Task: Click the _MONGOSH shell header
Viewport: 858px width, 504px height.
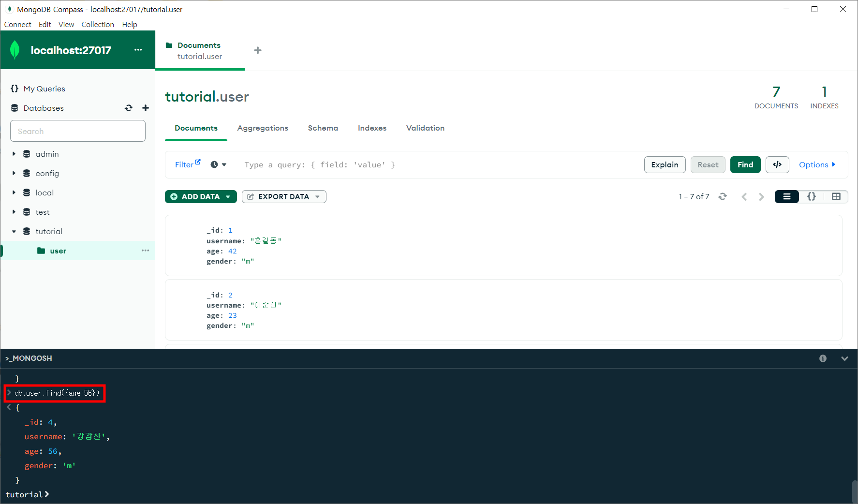Action: 29,358
